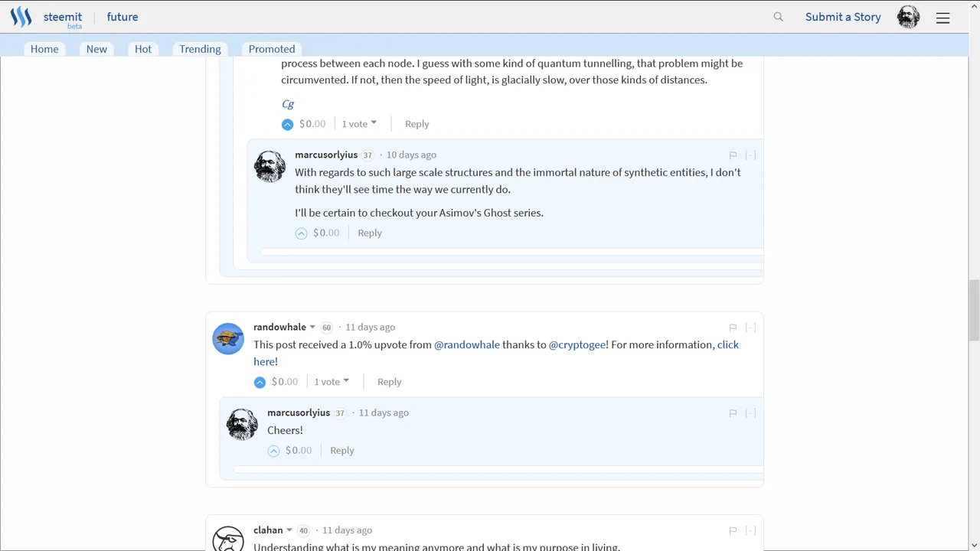Image resolution: width=980 pixels, height=551 pixels.
Task: Show payout details for randowhale comment $0.00
Action: click(x=285, y=381)
